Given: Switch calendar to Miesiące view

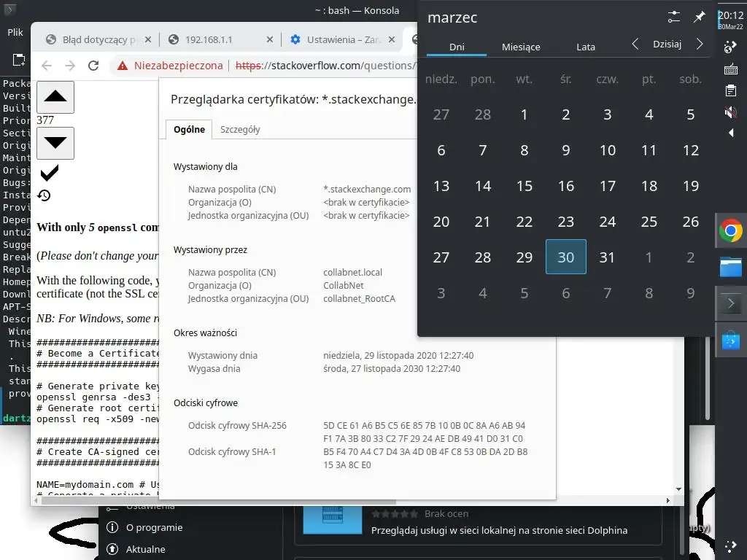Looking at the screenshot, I should click(x=521, y=47).
